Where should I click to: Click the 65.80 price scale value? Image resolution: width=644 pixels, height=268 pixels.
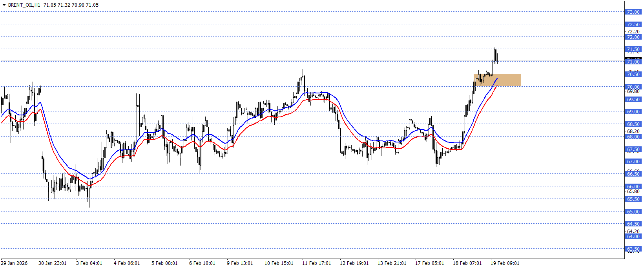coord(633,191)
